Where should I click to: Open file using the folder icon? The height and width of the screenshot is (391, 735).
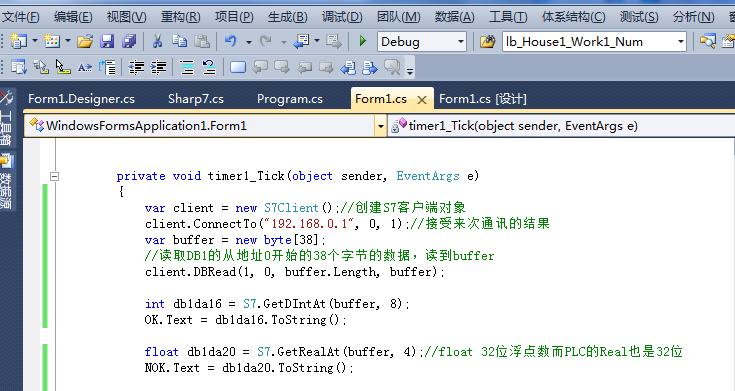pos(85,42)
